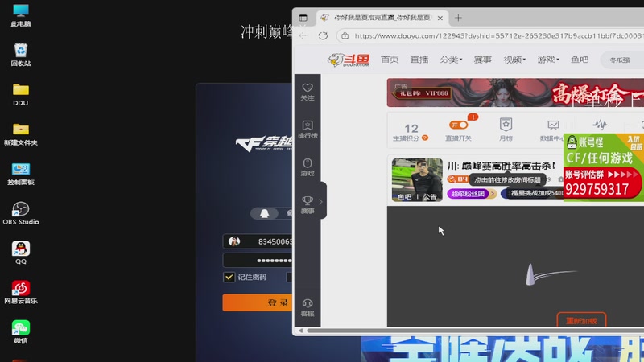This screenshot has height=362, width=644.
Task: Select the DDU folder on desktop
Action: (x=21, y=94)
